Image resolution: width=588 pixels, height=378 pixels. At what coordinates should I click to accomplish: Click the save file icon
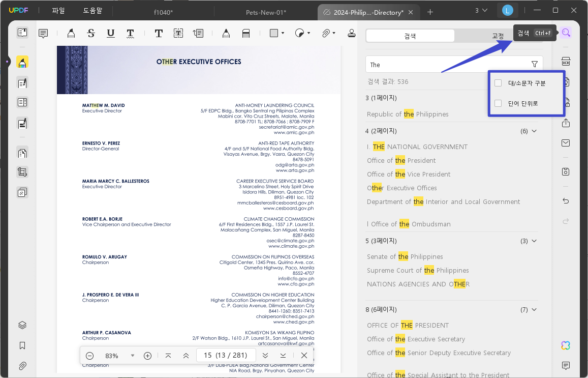coord(566,171)
